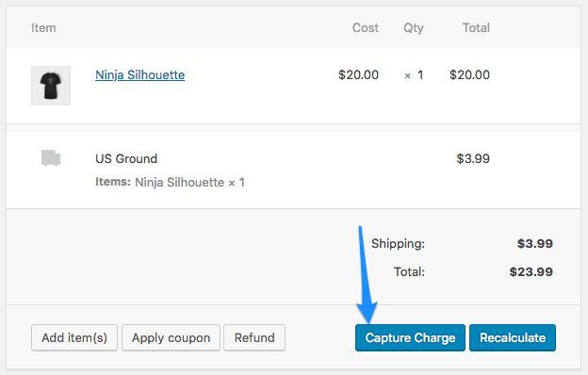Click the order Total $23.99 amount
This screenshot has width=588, height=375.
pos(531,271)
